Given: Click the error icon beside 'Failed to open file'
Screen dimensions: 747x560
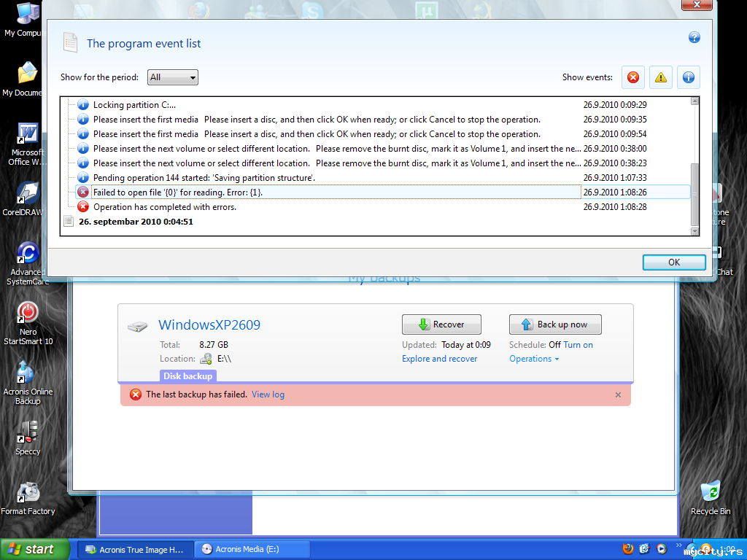Looking at the screenshot, I should [x=83, y=192].
